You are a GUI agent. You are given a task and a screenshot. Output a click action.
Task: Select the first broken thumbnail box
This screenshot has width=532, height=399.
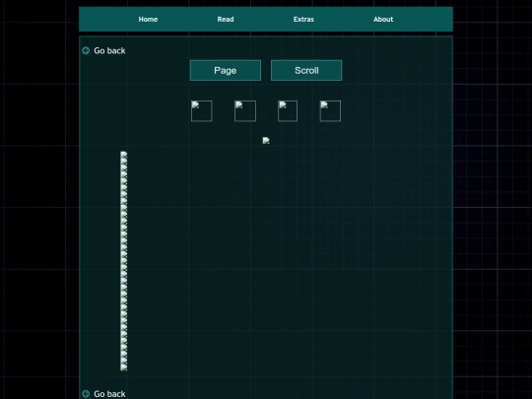[x=202, y=110]
